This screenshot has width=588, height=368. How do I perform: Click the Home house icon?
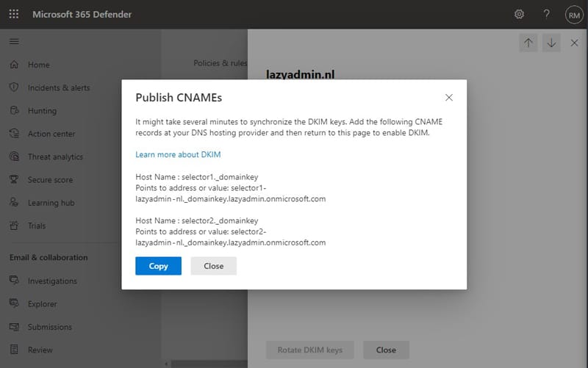point(14,65)
